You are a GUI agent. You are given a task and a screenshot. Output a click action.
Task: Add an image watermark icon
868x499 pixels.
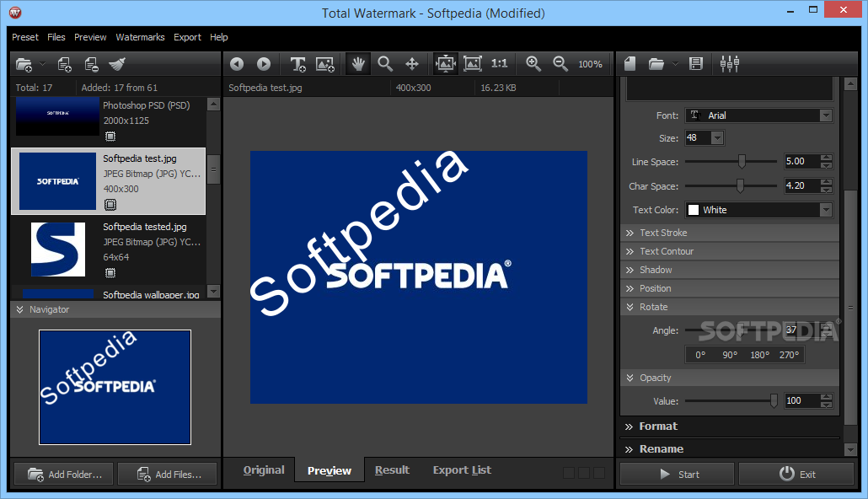325,64
